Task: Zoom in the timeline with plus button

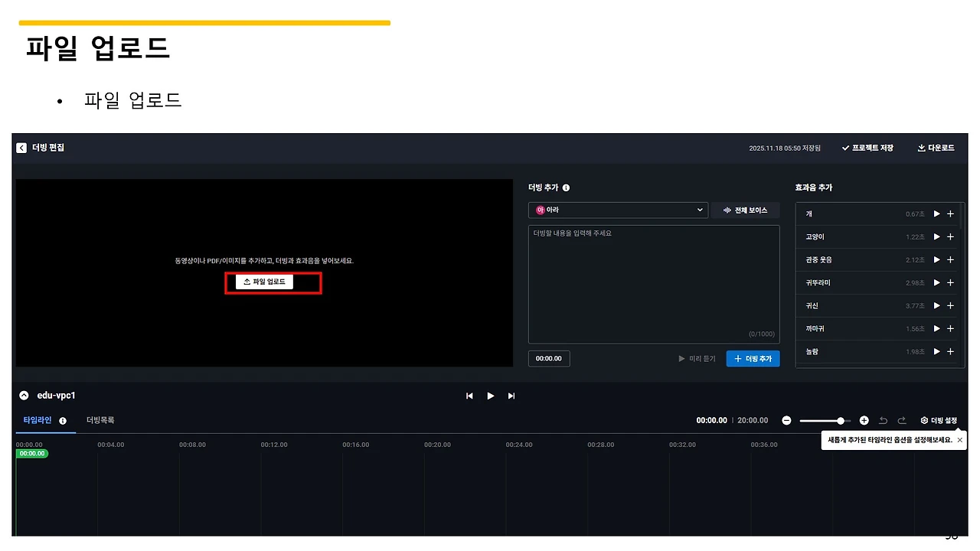Action: point(864,420)
